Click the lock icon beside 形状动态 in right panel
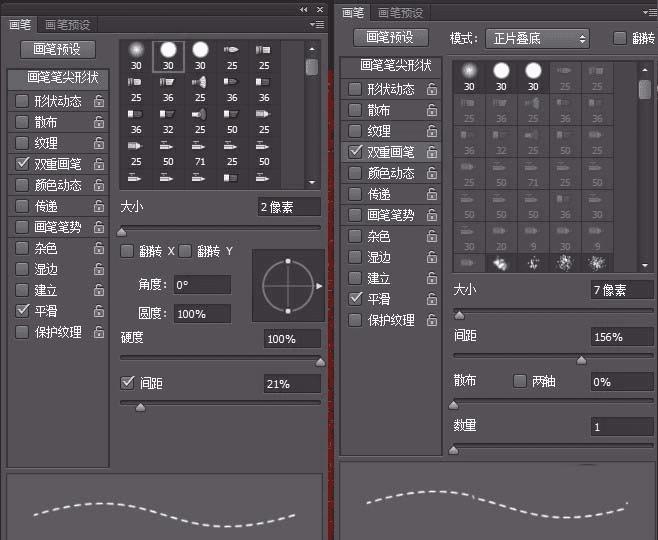 (432, 89)
